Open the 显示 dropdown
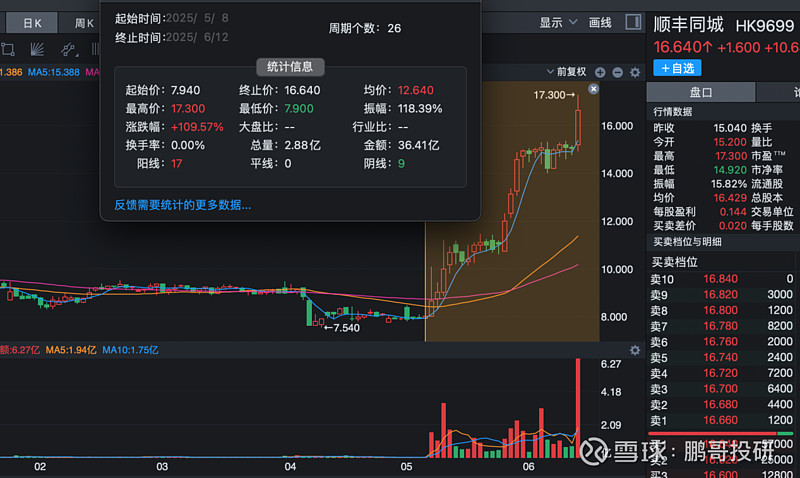 558,22
